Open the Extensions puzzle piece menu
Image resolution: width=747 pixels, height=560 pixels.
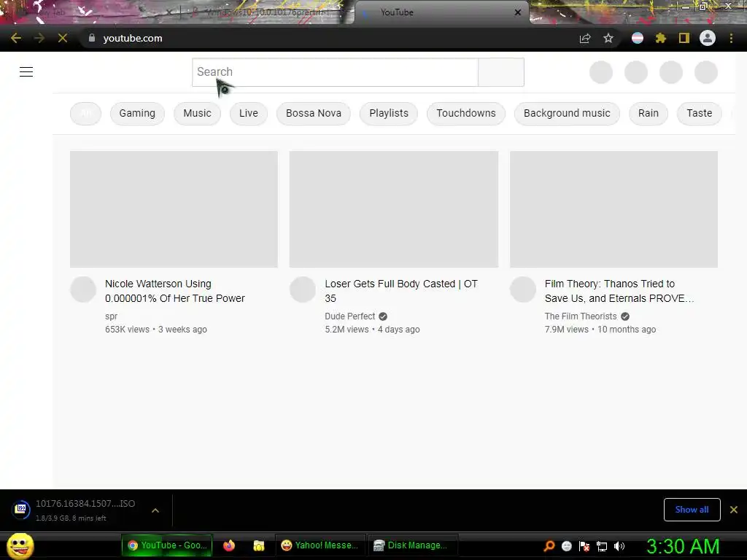coord(660,38)
